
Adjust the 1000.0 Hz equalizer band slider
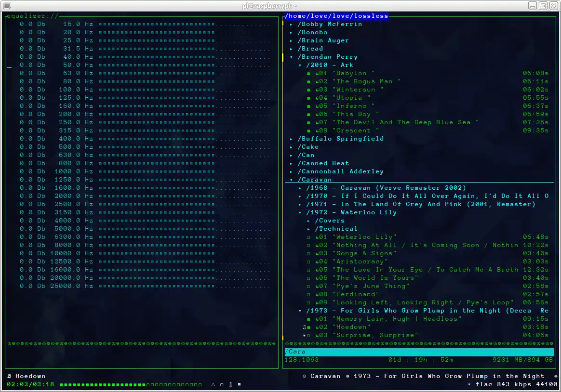[x=184, y=171]
